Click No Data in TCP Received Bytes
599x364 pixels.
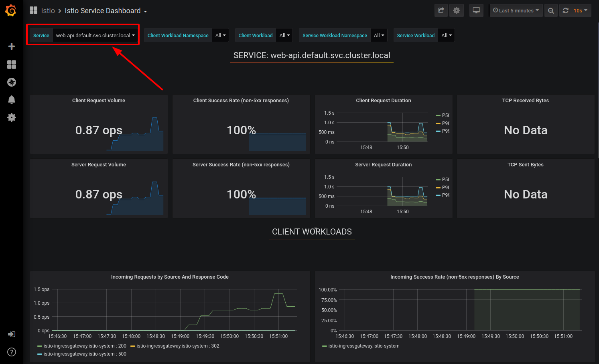point(526,130)
